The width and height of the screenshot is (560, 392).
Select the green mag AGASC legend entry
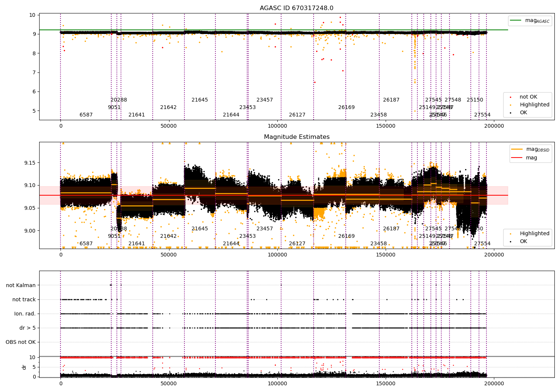click(530, 21)
